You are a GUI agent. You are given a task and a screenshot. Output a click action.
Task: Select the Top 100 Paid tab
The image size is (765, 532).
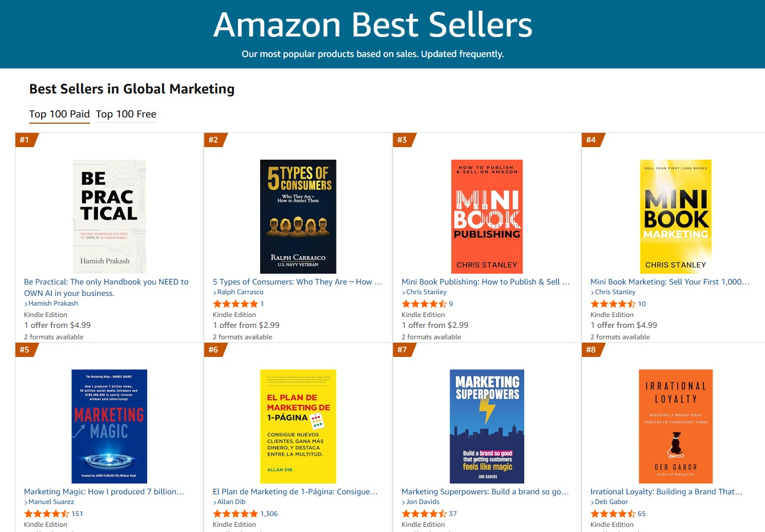[x=59, y=114]
